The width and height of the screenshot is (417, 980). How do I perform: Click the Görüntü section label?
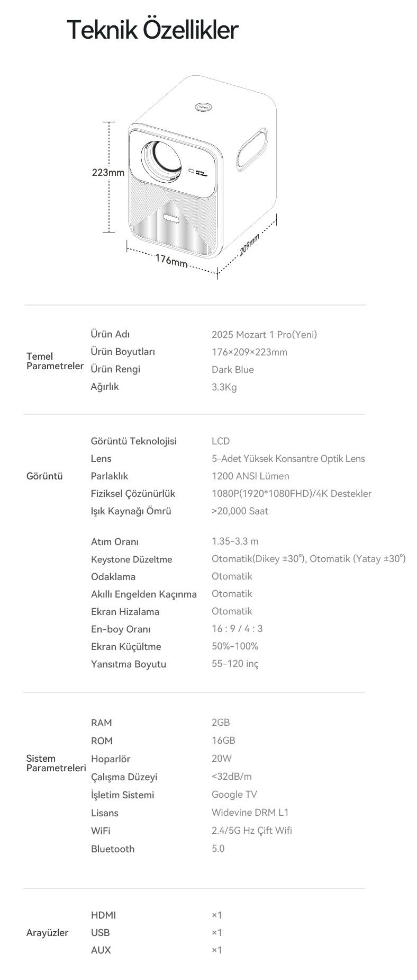coord(44,476)
